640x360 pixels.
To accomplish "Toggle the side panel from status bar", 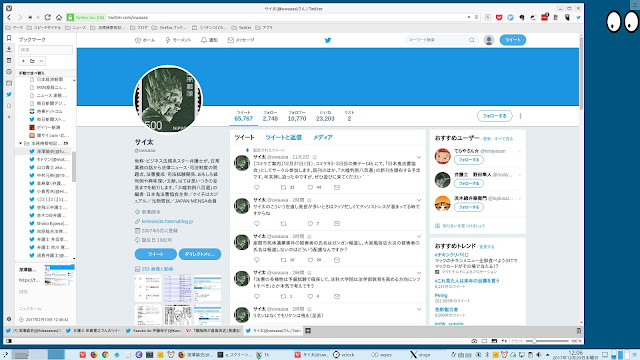I will 9,341.
